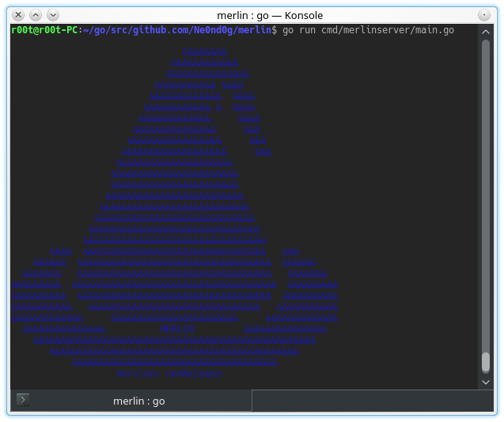The width and height of the screenshot is (504, 422).
Task: Select the "merlin : go" tab
Action: coord(138,401)
